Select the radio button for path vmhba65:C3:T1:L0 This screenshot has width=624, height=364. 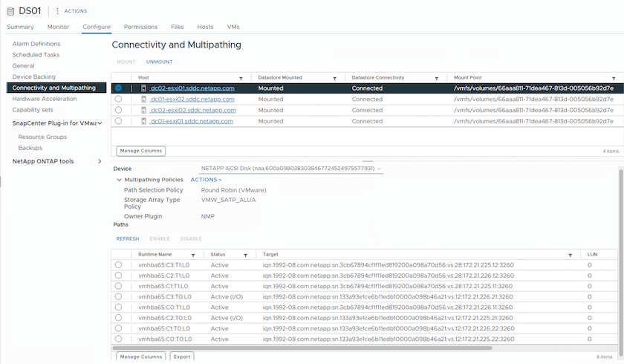click(119, 265)
